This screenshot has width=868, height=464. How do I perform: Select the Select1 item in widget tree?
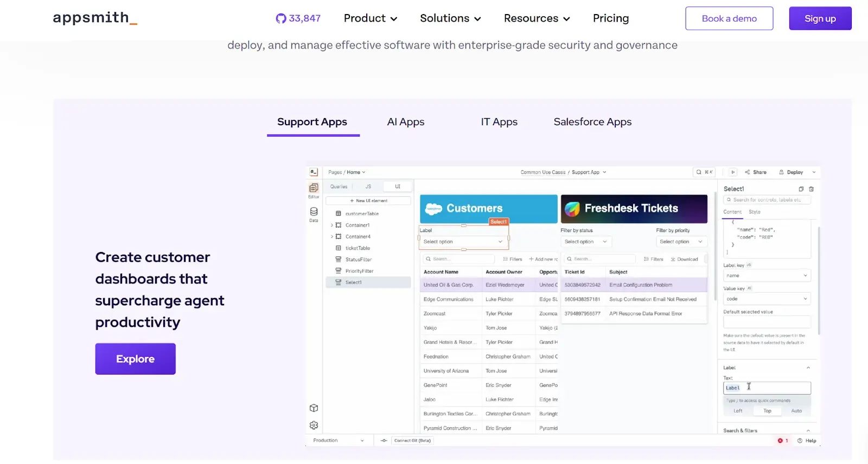[x=368, y=282]
